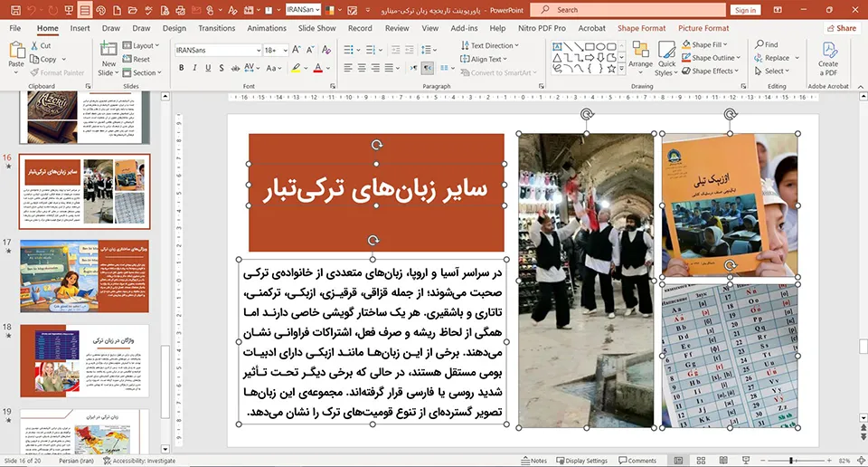Click the zoom slider handle
Image resolution: width=868 pixels, height=467 pixels.
791,461
